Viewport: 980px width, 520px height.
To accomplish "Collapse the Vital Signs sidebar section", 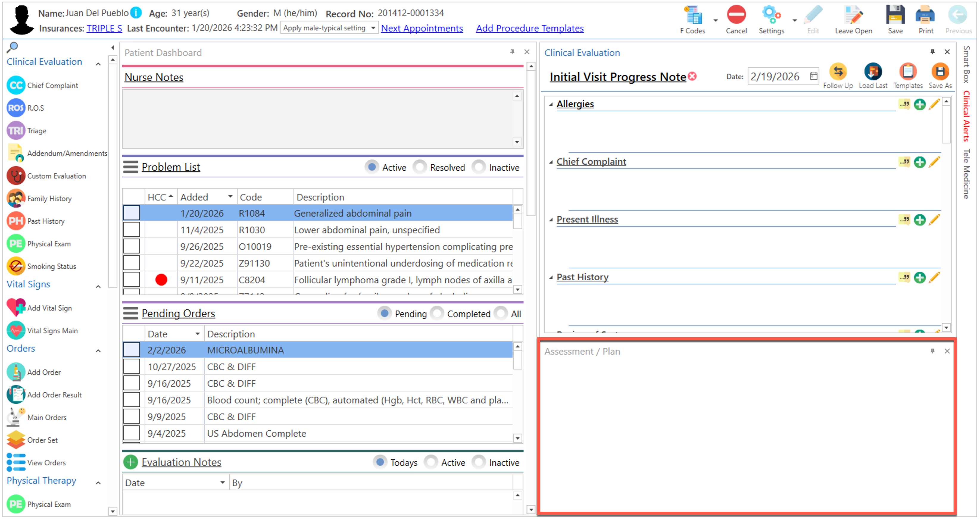I will [98, 286].
